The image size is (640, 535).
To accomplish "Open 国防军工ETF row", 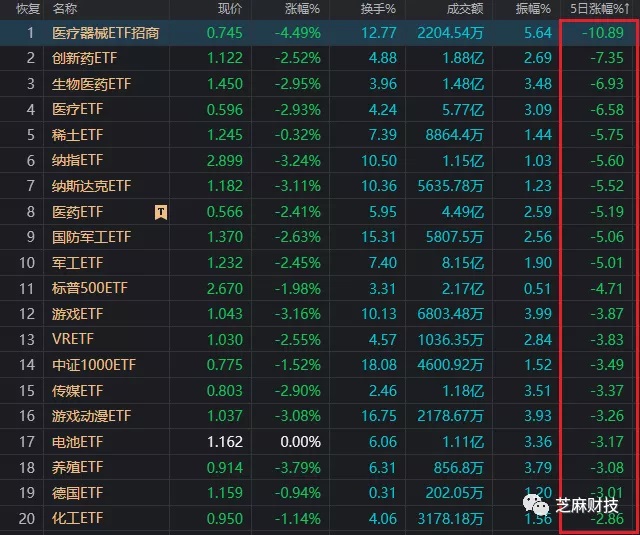I will click(x=91, y=237).
